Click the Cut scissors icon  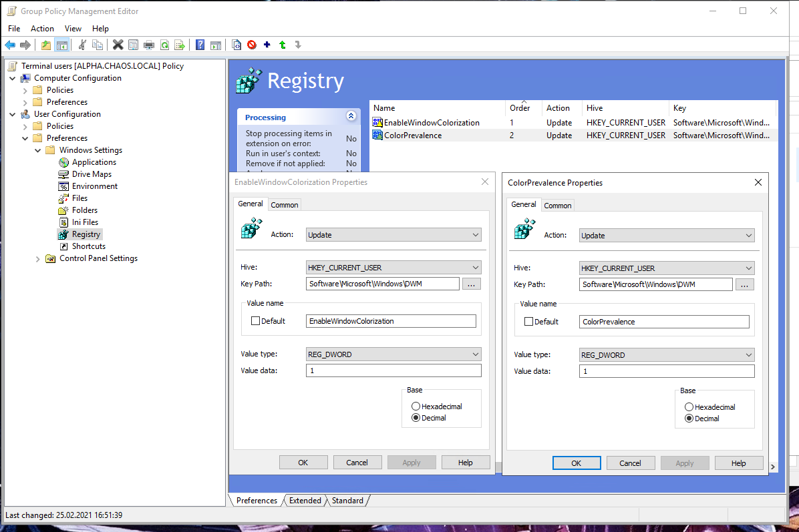(82, 45)
